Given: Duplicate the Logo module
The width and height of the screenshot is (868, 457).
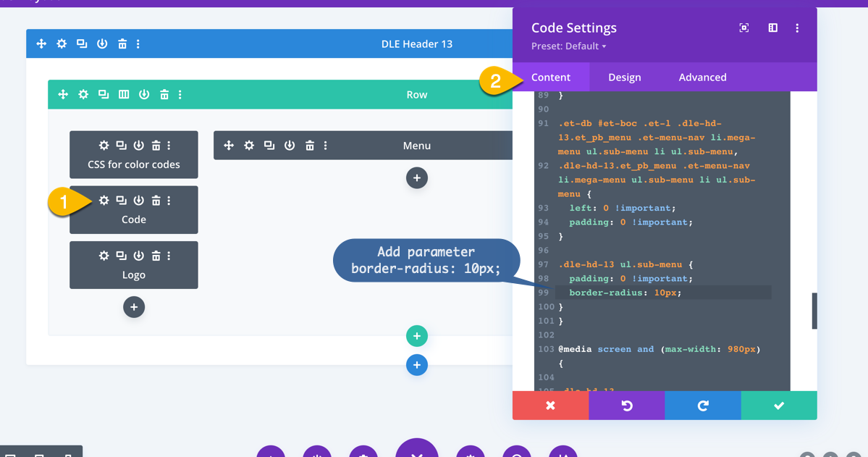Looking at the screenshot, I should tap(121, 256).
